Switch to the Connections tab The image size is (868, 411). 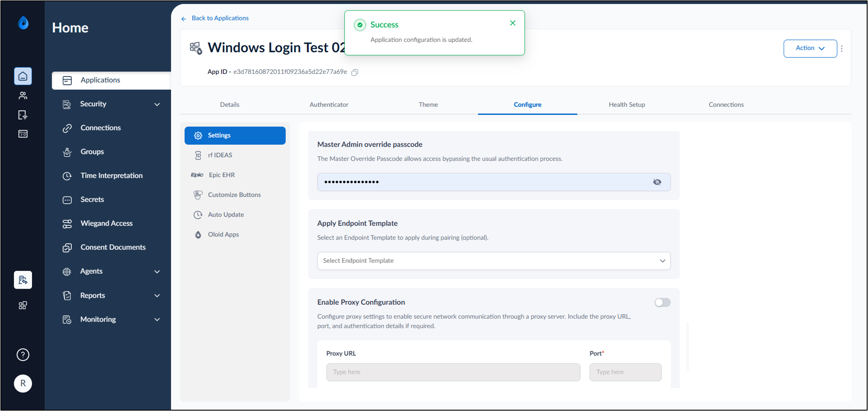pyautogui.click(x=726, y=105)
